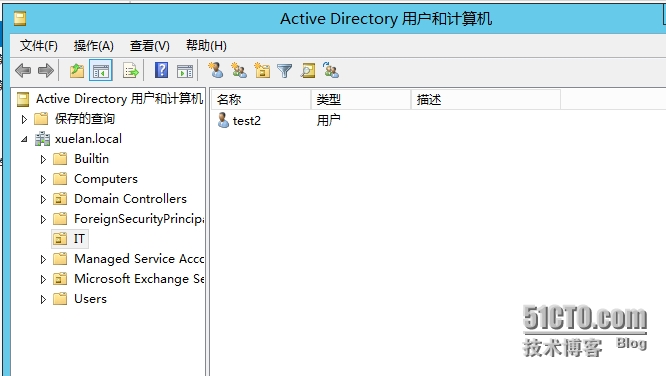Create a new user with the toolbar icon
This screenshot has height=376, width=666.
tap(216, 70)
